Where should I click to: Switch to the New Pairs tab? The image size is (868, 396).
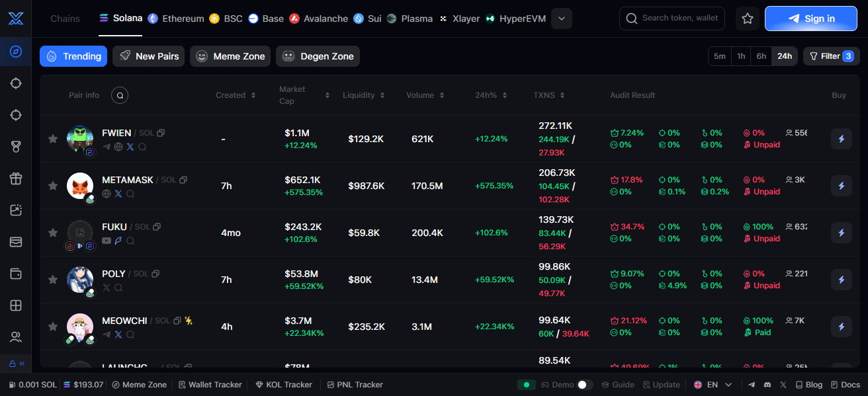[x=149, y=56]
